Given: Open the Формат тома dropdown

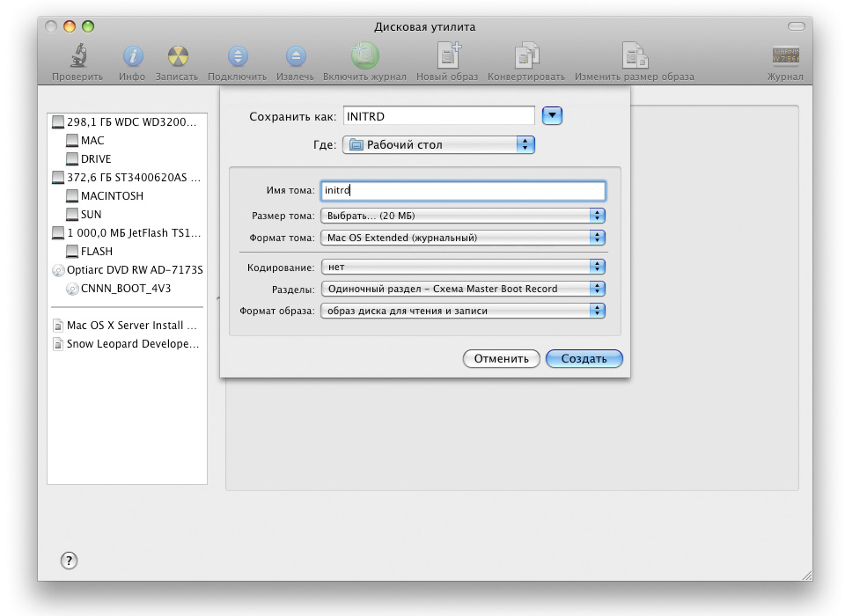Looking at the screenshot, I should pos(463,238).
